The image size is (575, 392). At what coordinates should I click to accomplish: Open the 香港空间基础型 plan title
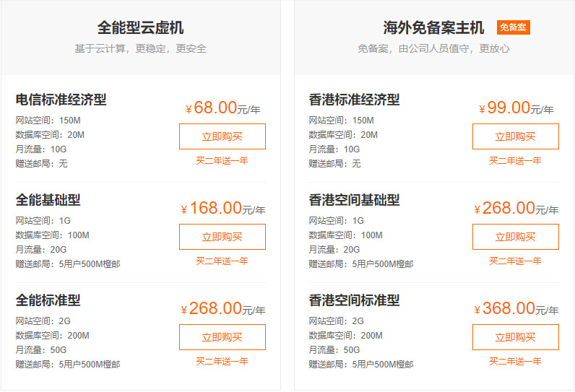click(354, 200)
